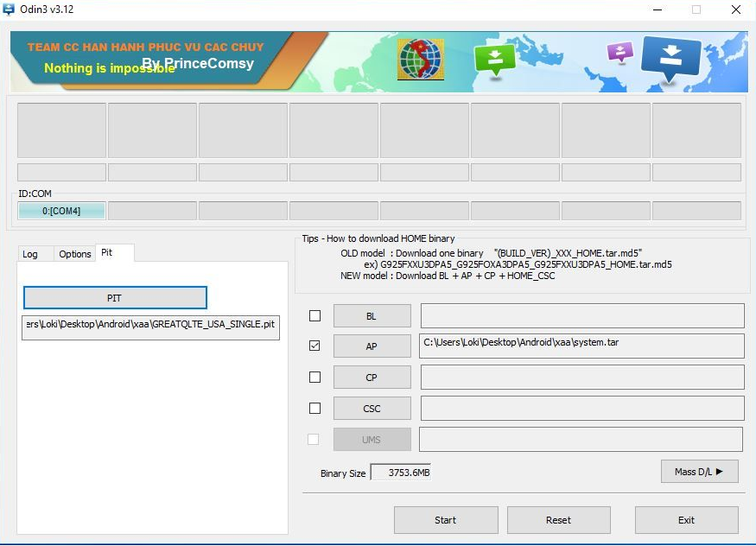Click the globe emblem in the banner
The image size is (756, 546).
(421, 60)
